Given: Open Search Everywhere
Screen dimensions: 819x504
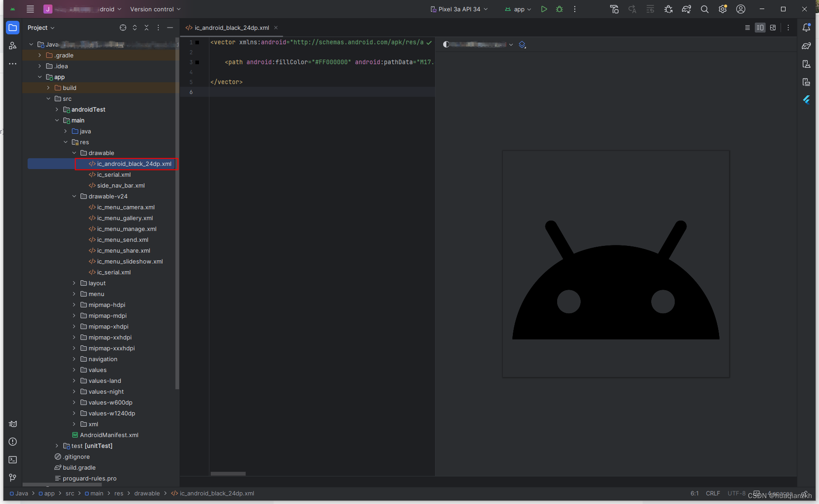Looking at the screenshot, I should click(705, 9).
